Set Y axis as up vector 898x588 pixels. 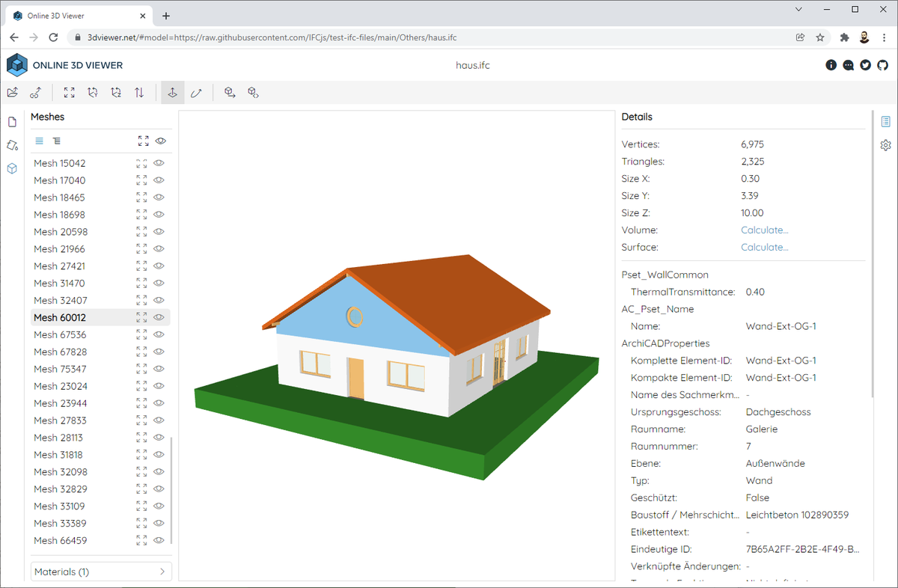coord(93,93)
